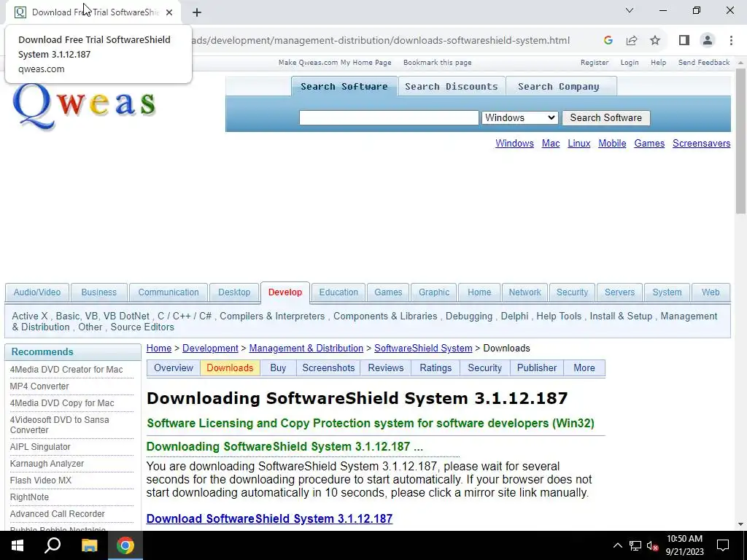The image size is (747, 560).
Task: Open the Audio/Video category tab
Action: pos(37,292)
